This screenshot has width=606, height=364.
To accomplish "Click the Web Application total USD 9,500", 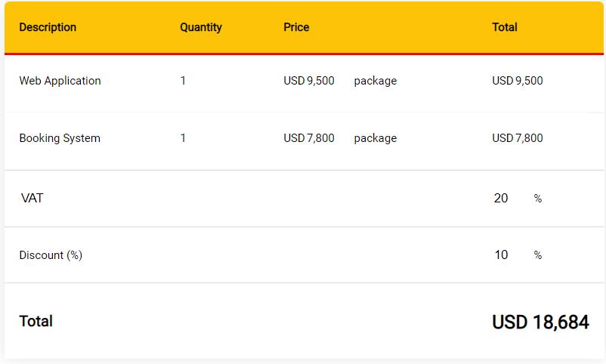I will pyautogui.click(x=518, y=81).
